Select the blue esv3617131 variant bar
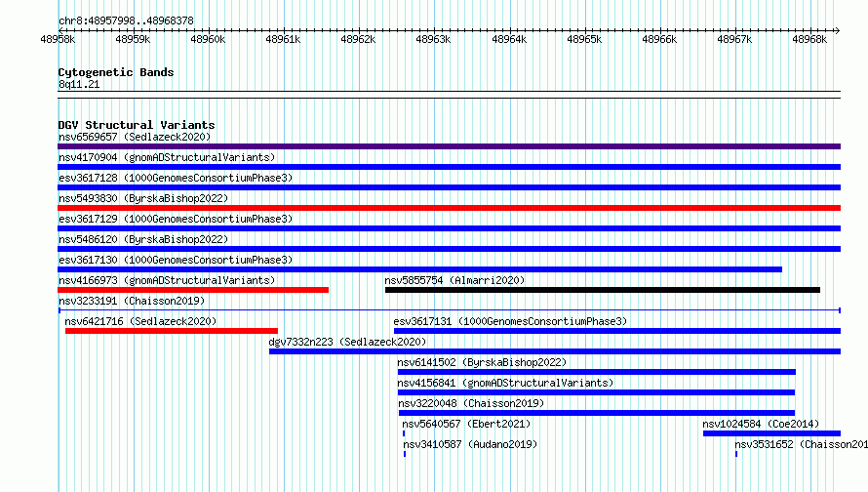Image resolution: width=868 pixels, height=492 pixels. (617, 331)
